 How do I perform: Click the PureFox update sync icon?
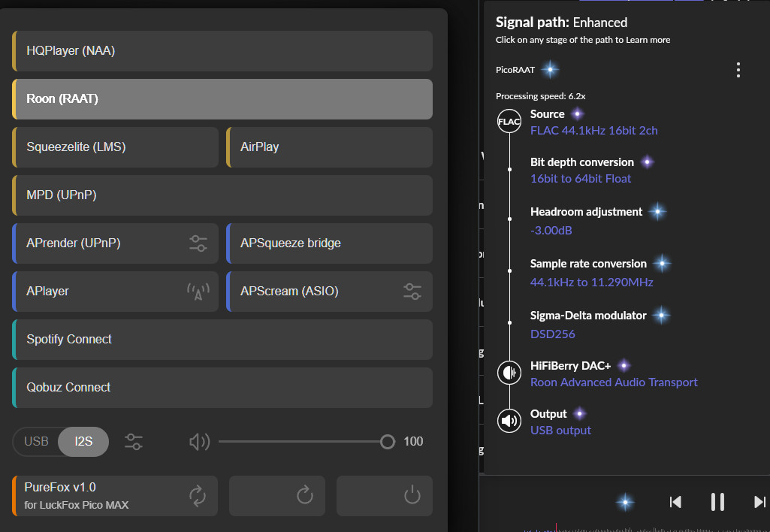pyautogui.click(x=197, y=495)
